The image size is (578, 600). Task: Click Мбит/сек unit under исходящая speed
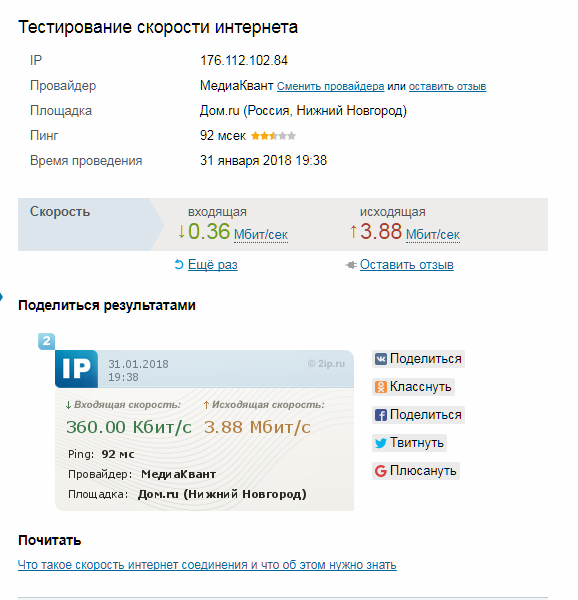point(433,234)
